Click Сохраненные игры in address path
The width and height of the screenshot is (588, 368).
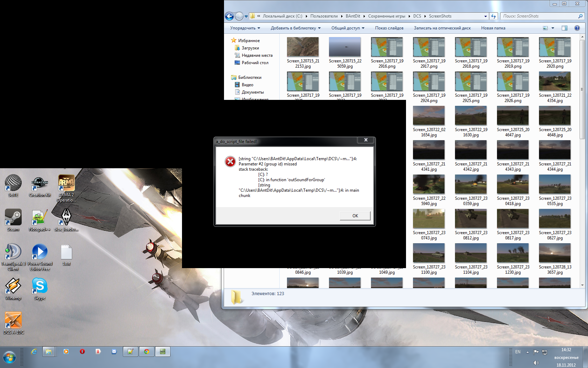[386, 16]
